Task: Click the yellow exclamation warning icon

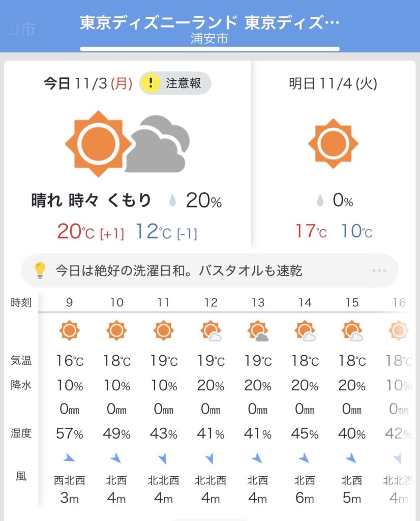Action: 151,83
